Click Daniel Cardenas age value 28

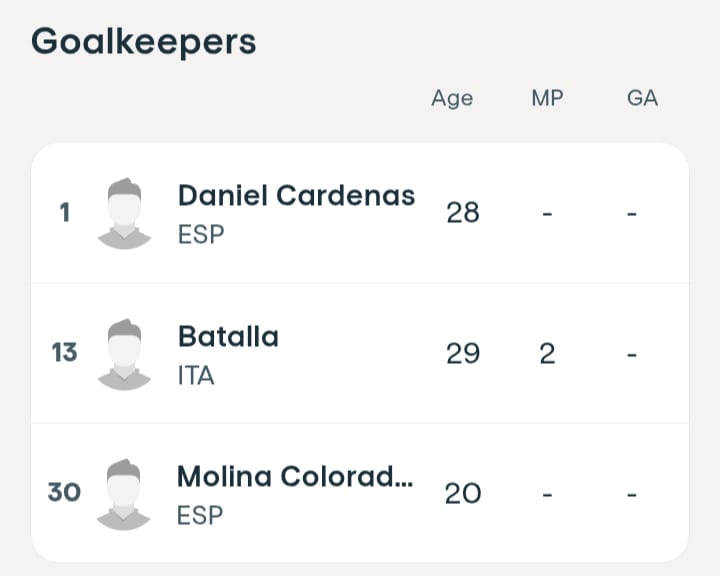click(463, 212)
